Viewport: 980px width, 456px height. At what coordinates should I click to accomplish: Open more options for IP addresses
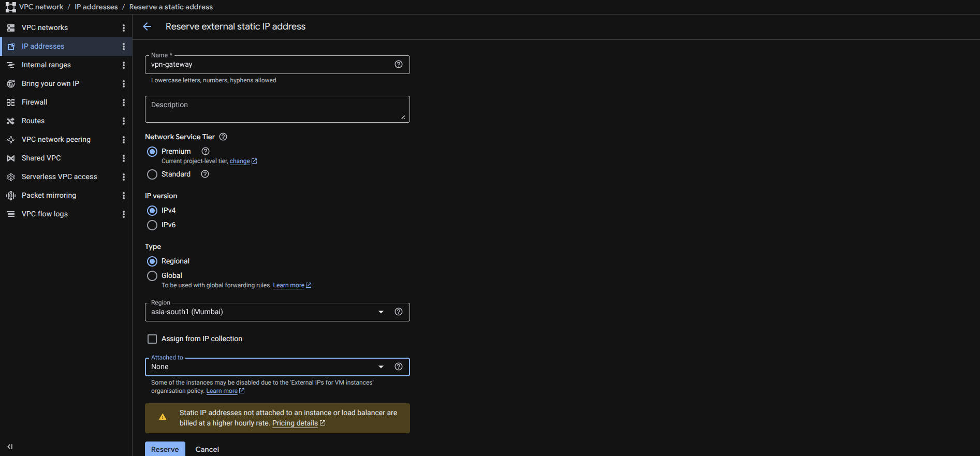tap(124, 47)
